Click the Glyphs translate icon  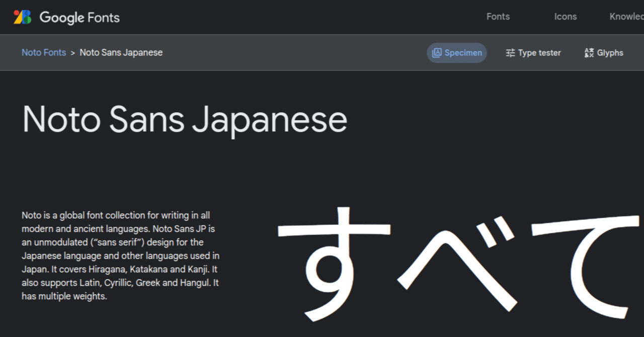pos(589,52)
